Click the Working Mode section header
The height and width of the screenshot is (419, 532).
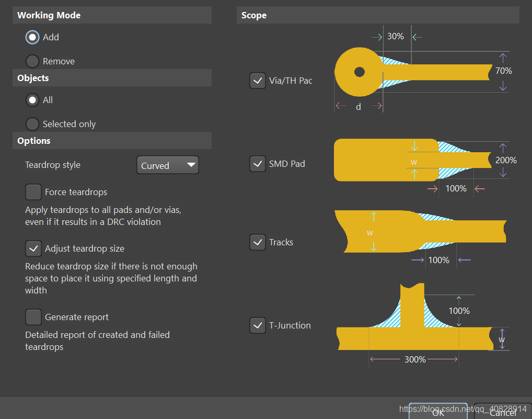(112, 15)
